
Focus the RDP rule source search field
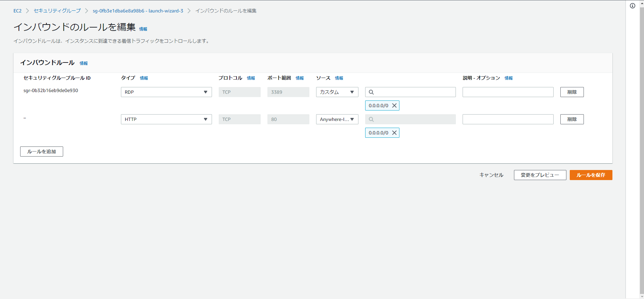point(411,92)
